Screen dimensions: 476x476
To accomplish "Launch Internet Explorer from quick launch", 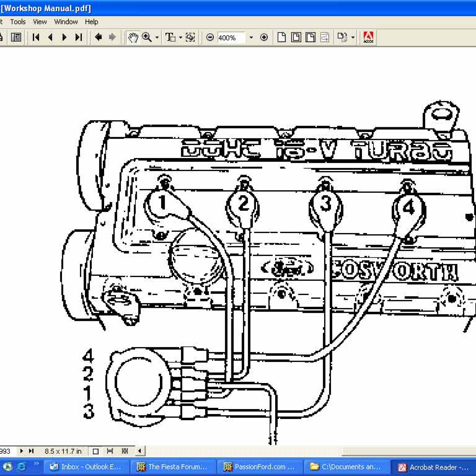I will (x=21, y=467).
